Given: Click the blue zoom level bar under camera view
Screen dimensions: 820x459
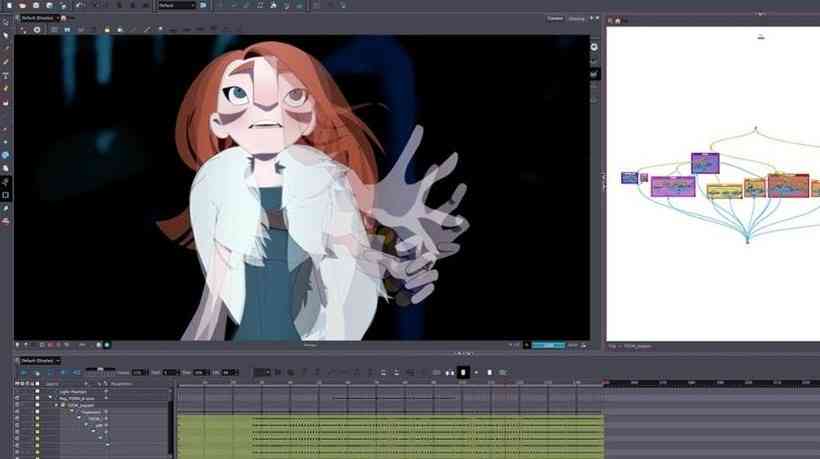Looking at the screenshot, I should coord(547,345).
